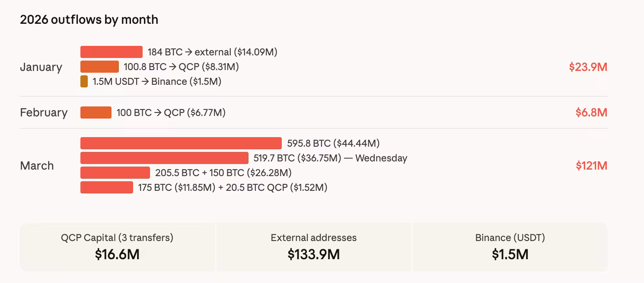Select the 205.5 BTC + 150 BTC bar

(115, 173)
